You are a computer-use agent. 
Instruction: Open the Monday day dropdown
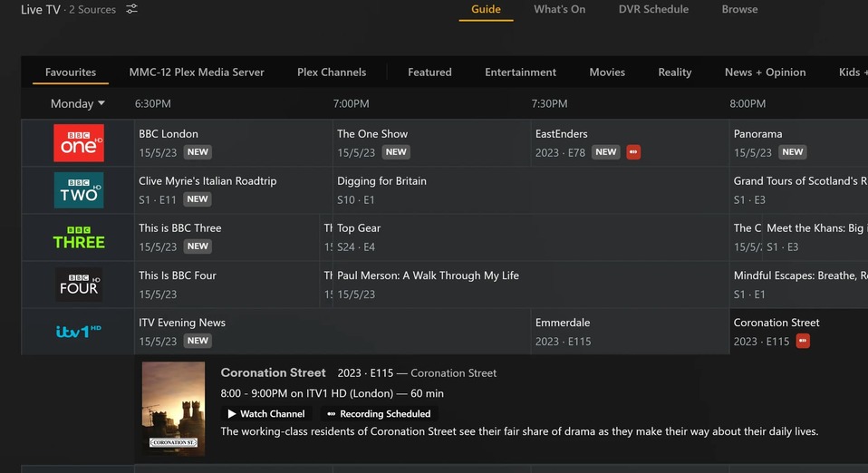click(78, 103)
